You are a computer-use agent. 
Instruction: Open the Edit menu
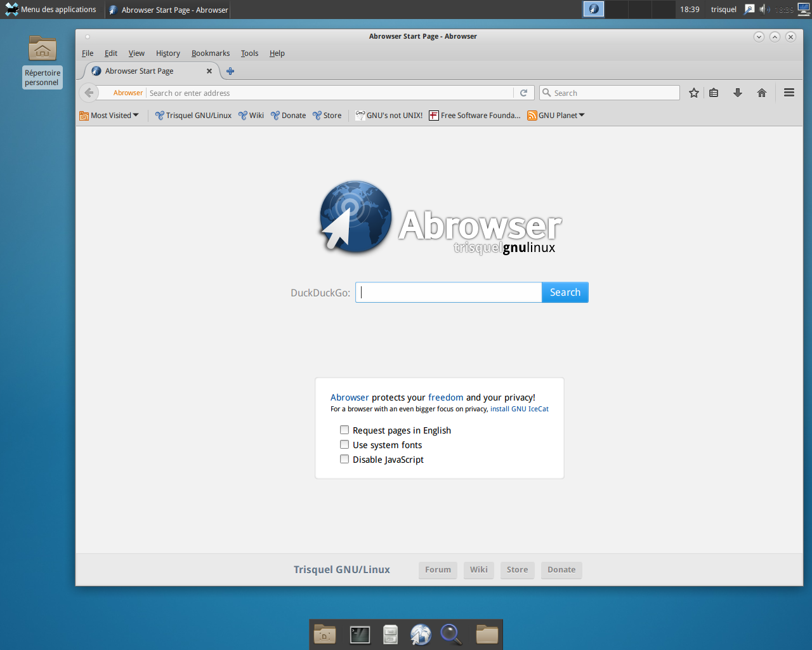tap(111, 53)
